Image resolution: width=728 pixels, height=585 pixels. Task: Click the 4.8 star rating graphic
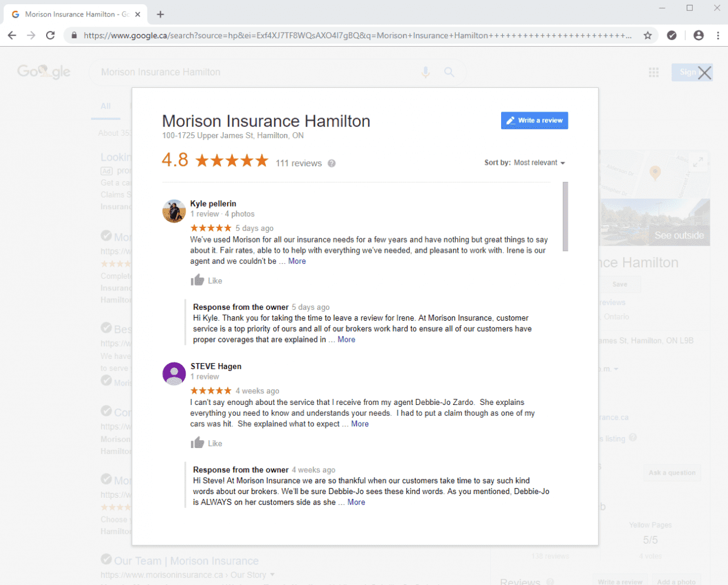(x=231, y=161)
